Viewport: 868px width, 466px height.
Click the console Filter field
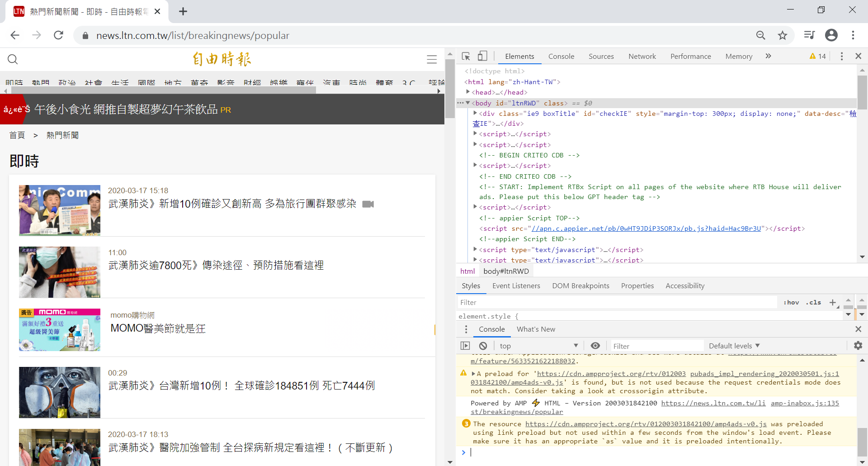[x=657, y=346]
